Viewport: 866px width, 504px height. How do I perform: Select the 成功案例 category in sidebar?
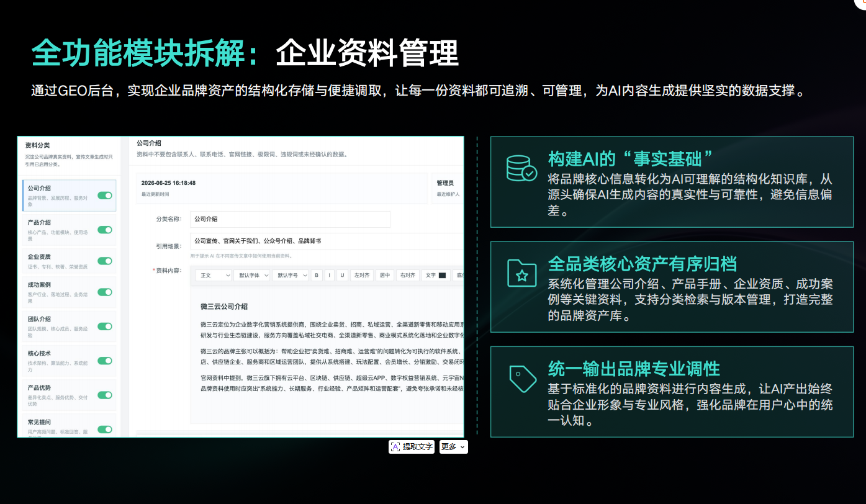(69, 292)
